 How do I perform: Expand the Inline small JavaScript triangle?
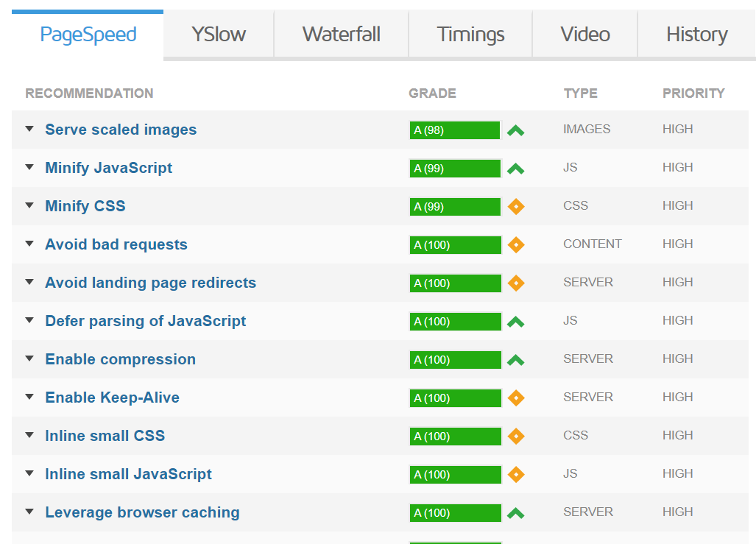click(29, 473)
